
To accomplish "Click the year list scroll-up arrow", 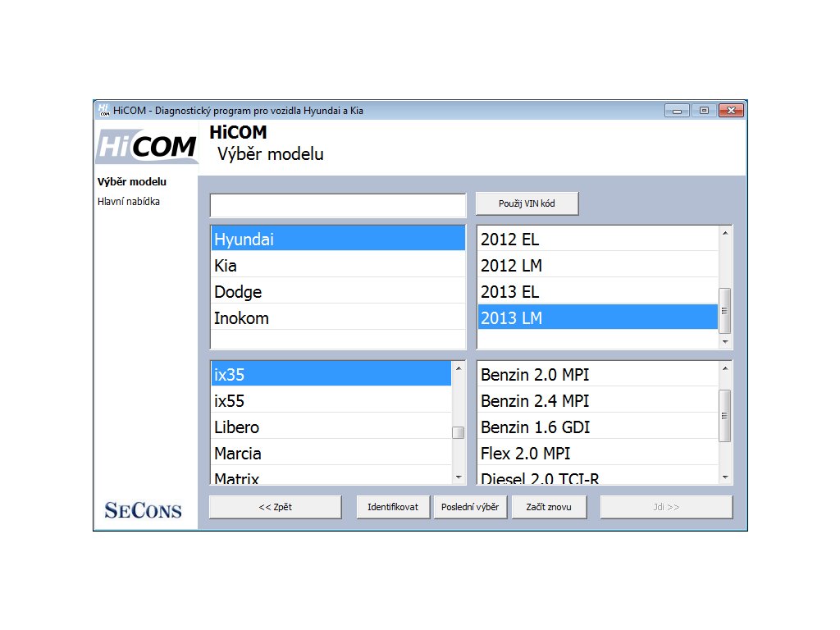I will tap(725, 233).
